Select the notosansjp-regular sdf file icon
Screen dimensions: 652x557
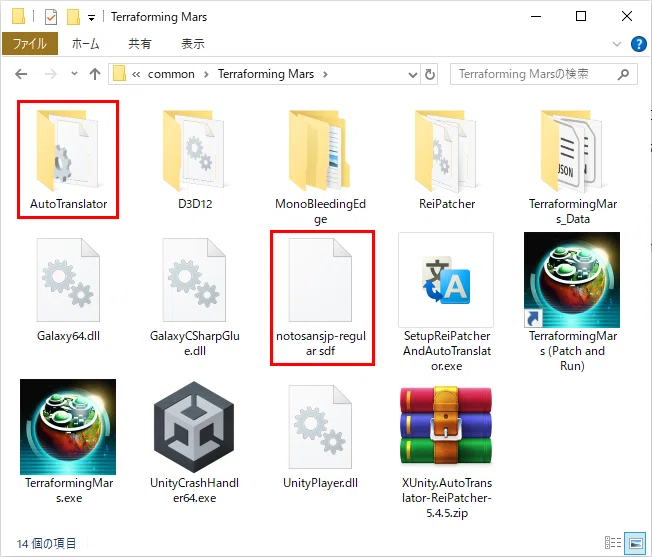tap(320, 279)
